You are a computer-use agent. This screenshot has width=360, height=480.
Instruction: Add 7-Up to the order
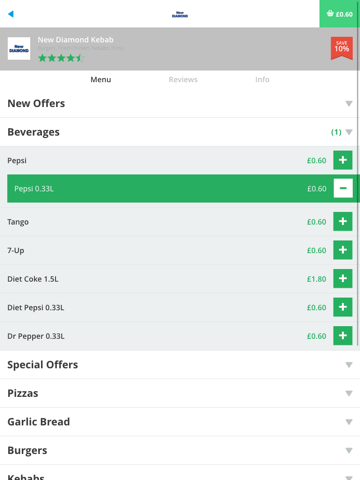click(343, 250)
